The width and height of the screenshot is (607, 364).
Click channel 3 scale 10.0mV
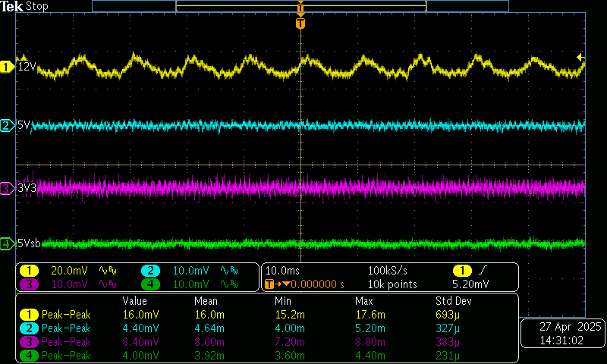[x=69, y=284]
